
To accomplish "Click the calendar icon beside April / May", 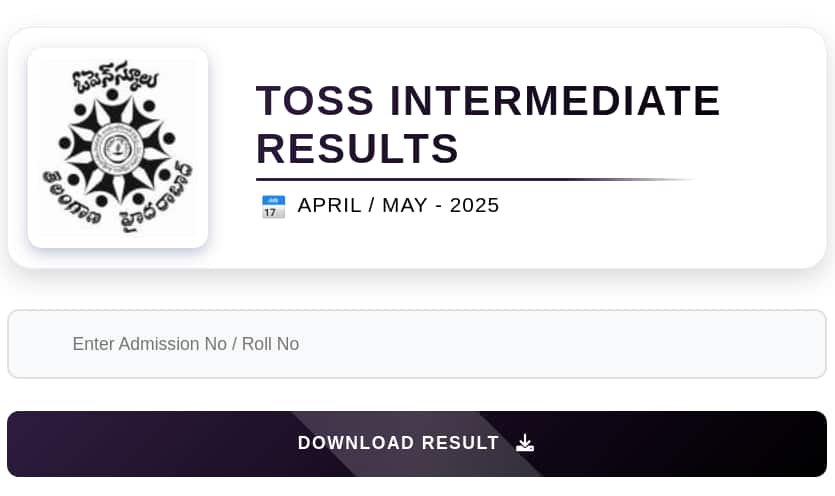I will coord(273,207).
